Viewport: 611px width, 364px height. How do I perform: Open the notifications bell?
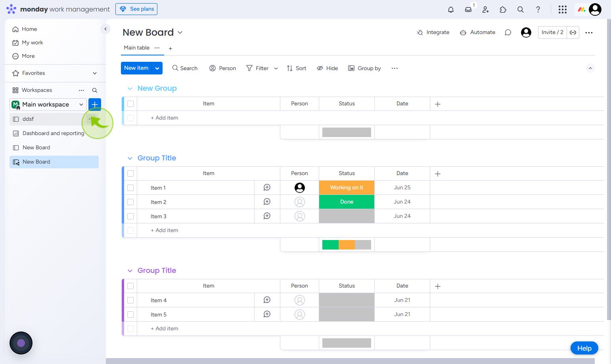(x=451, y=10)
